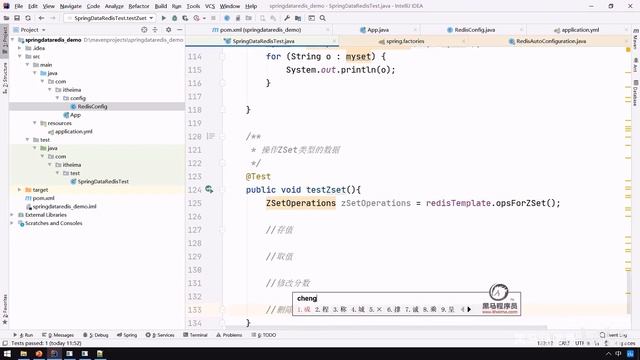Collapse all in the Project panel
This screenshot has width=640, height=360.
[155, 30]
